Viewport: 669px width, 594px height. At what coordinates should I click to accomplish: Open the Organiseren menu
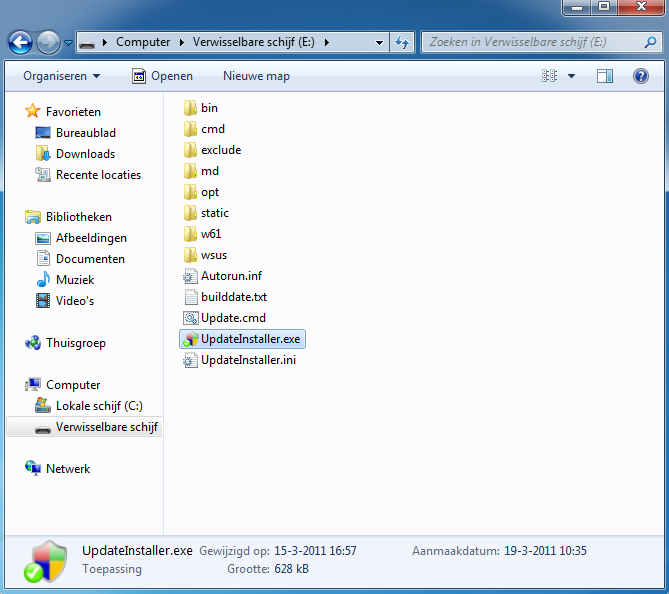pos(61,76)
